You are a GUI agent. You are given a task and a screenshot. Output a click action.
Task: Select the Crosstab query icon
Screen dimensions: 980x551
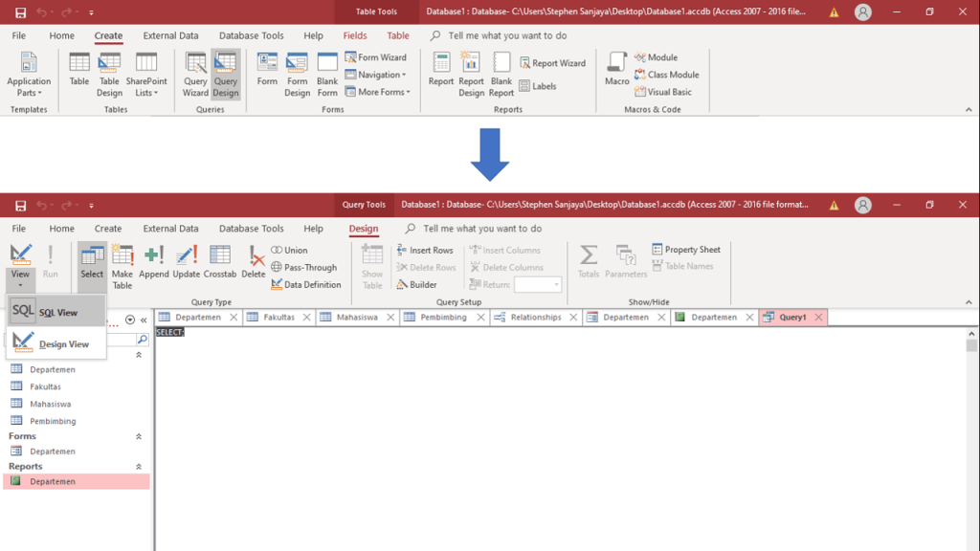pos(220,262)
